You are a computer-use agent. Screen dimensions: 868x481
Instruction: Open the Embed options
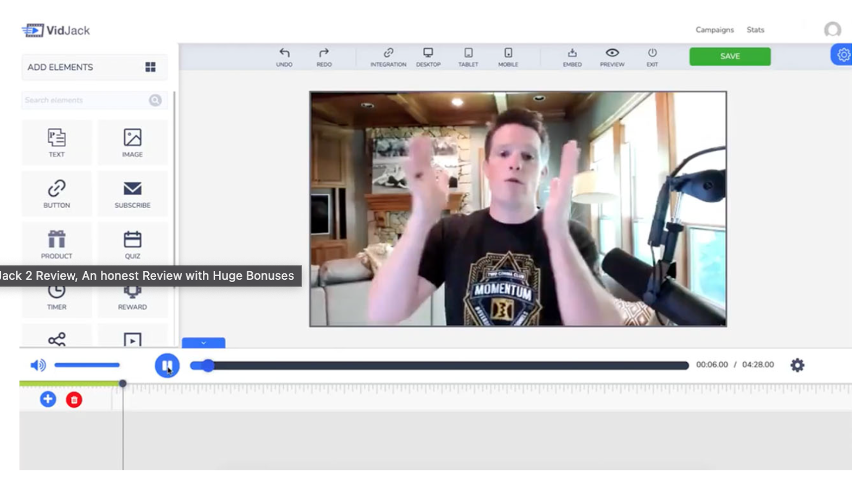coord(572,56)
